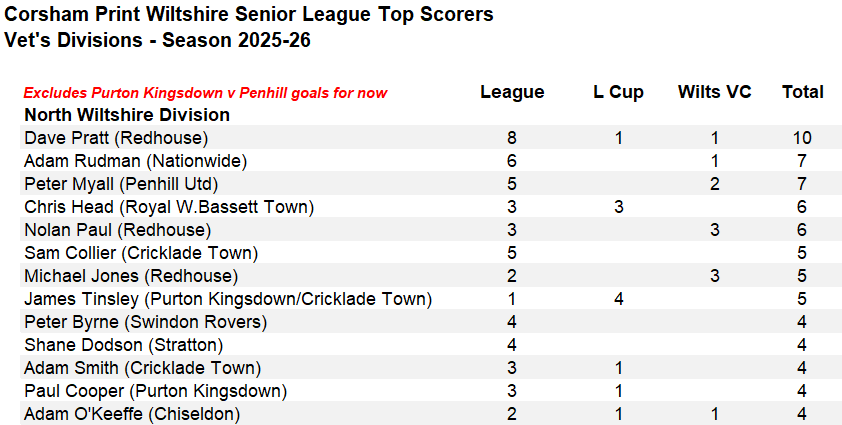842x425 pixels.
Task: Click Dave Pratt's League goals value 8
Action: click(x=512, y=138)
